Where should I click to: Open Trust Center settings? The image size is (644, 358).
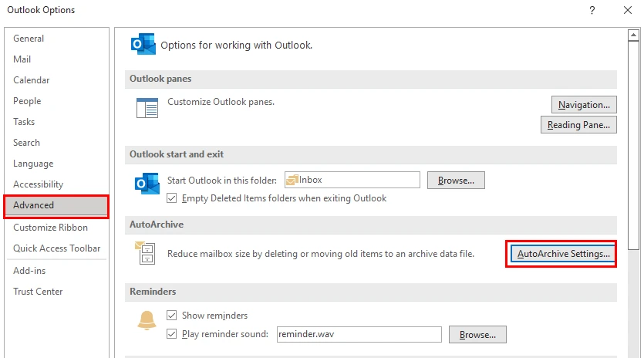pos(38,292)
